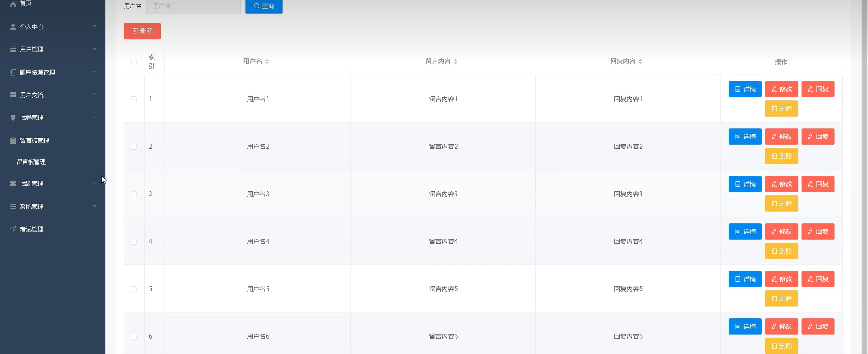Screen dimensions: 868x354
Task: Click yellow 删除 for row 用户名5
Action: [782, 298]
